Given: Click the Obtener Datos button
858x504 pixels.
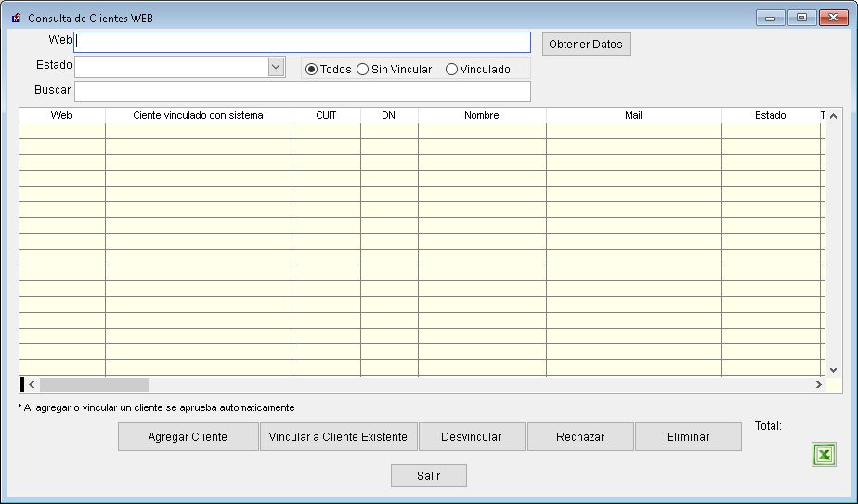Looking at the screenshot, I should (x=586, y=45).
